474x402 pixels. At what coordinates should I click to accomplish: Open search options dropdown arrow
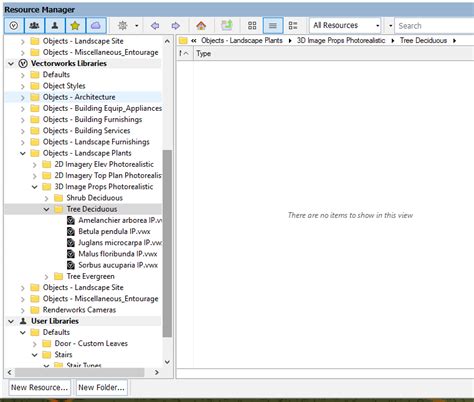390,26
